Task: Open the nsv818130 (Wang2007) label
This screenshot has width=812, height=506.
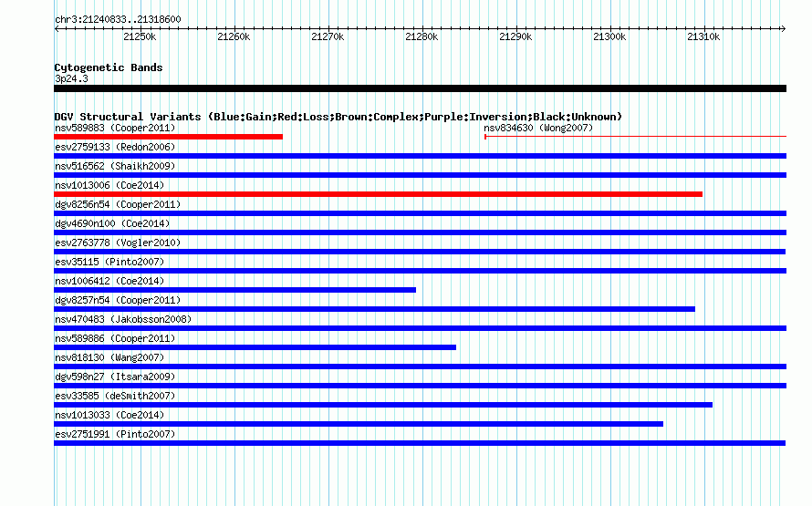Action: (x=109, y=357)
